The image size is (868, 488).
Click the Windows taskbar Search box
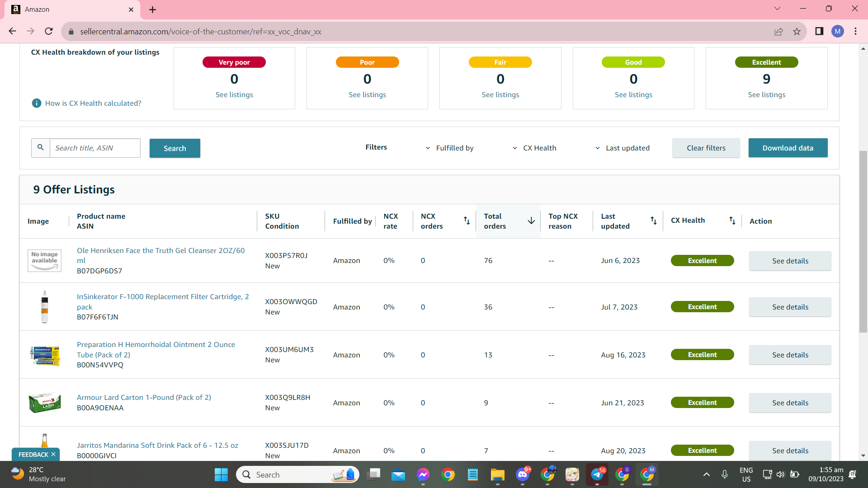pos(297,474)
